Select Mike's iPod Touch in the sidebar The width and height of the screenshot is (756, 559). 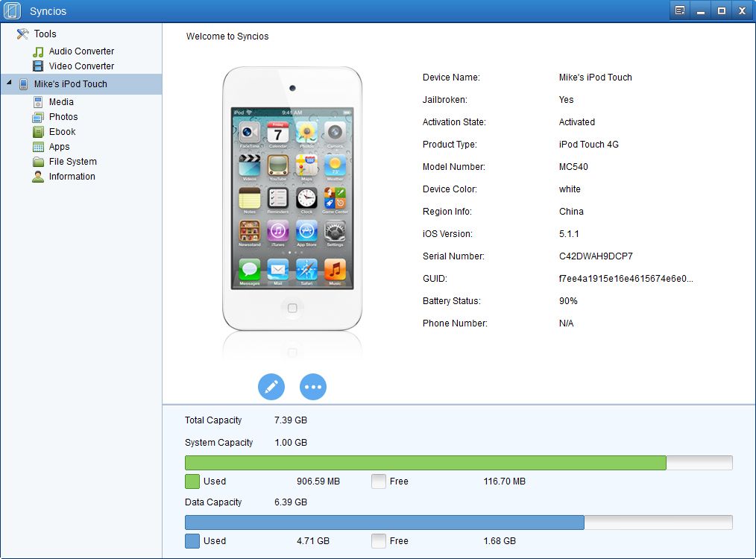coord(69,84)
